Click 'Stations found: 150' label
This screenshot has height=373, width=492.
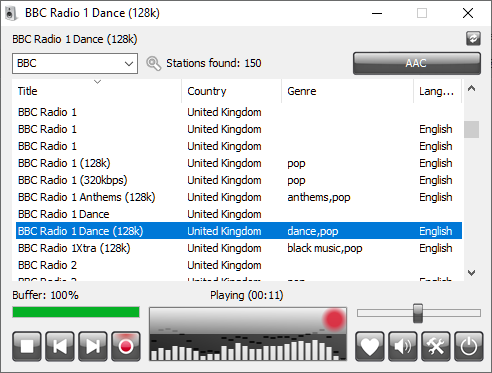tap(214, 63)
